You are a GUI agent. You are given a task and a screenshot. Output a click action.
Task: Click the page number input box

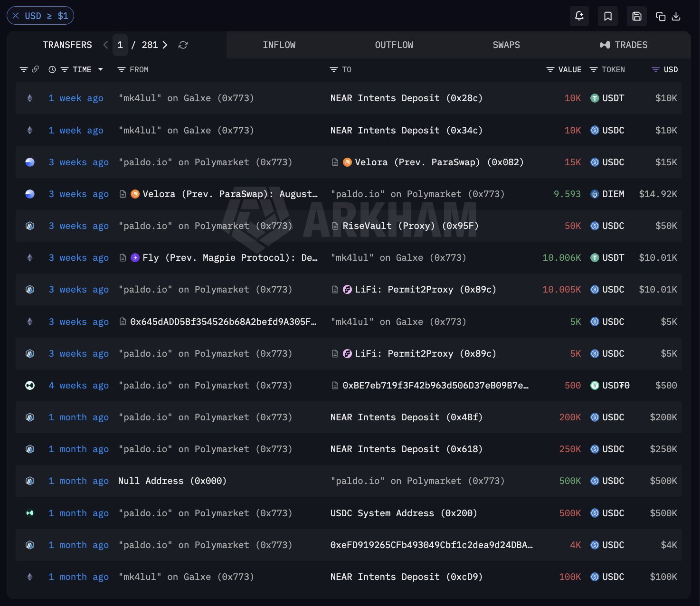point(120,45)
